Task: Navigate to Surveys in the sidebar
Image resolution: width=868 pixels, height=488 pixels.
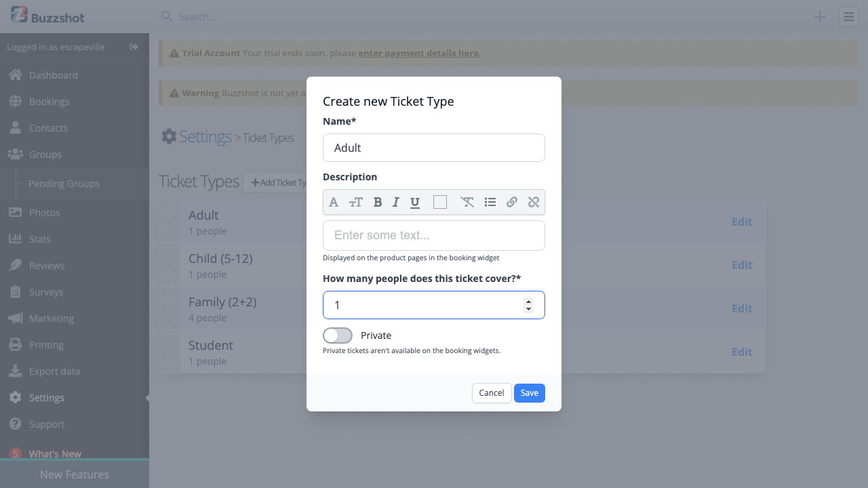Action: pyautogui.click(x=45, y=291)
